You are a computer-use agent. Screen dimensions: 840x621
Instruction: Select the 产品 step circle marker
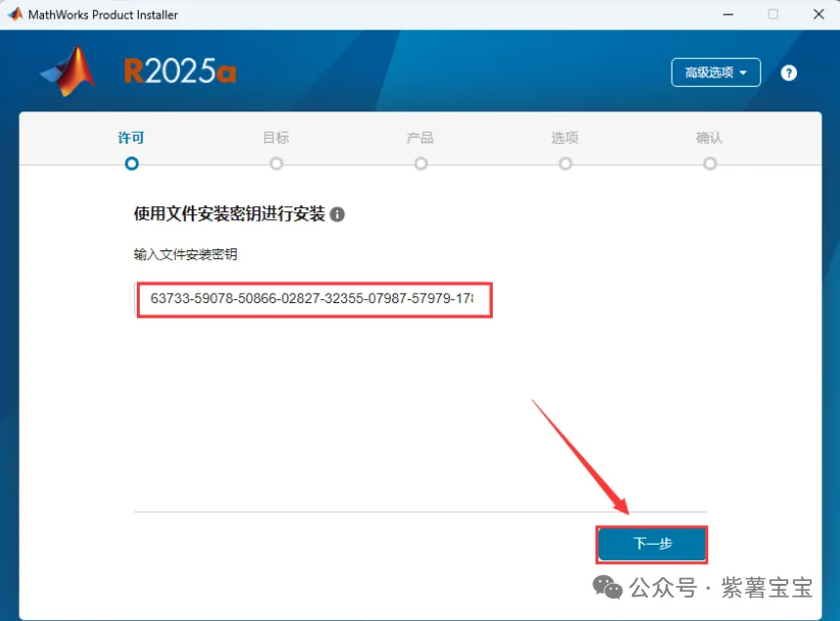point(420,163)
